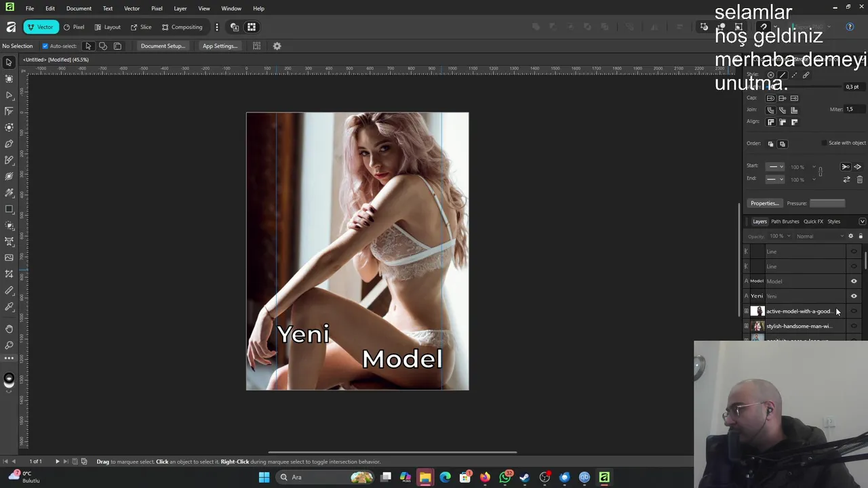Select the Rectangle shape tool
Viewport: 868px width, 488px height.
9,209
